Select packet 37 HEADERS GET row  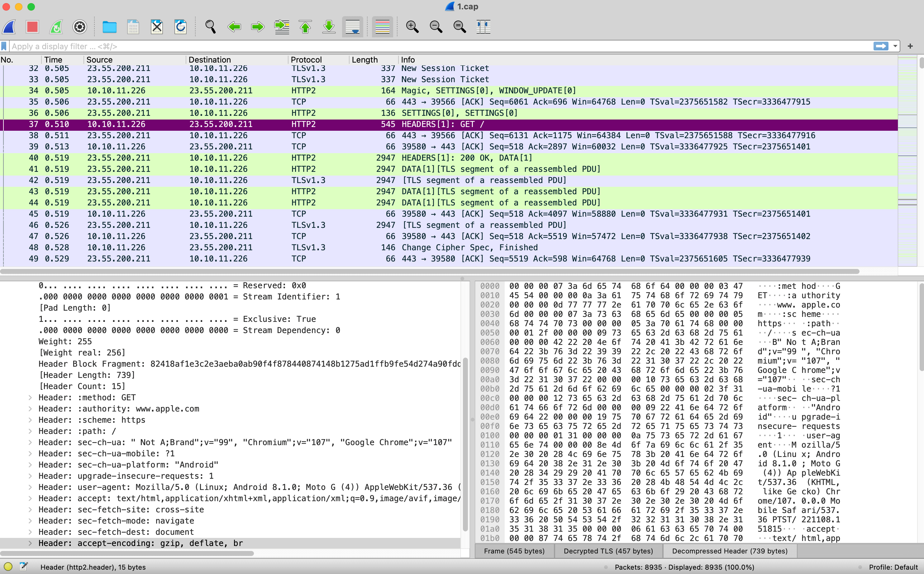(449, 124)
